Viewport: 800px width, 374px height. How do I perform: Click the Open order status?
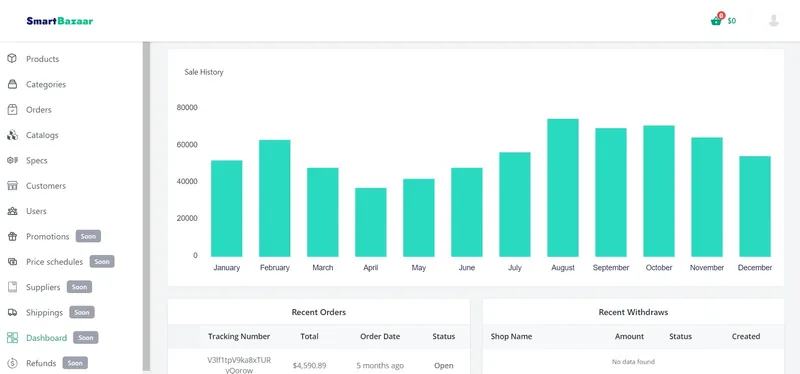coord(444,365)
